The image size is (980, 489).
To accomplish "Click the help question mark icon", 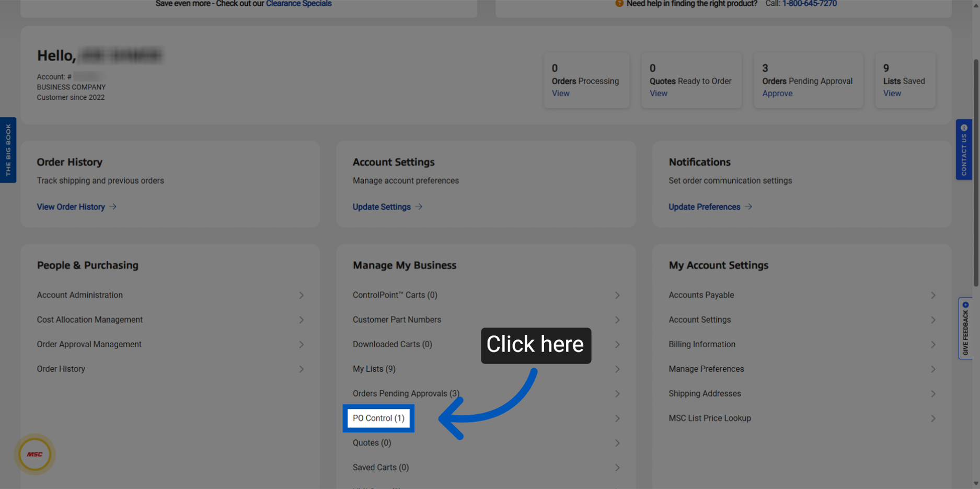I will click(619, 3).
